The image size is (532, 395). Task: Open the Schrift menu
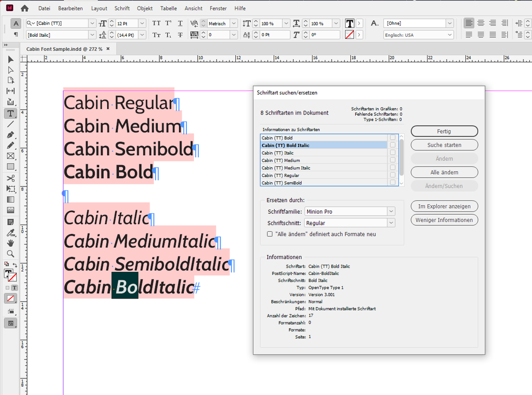coord(122,8)
